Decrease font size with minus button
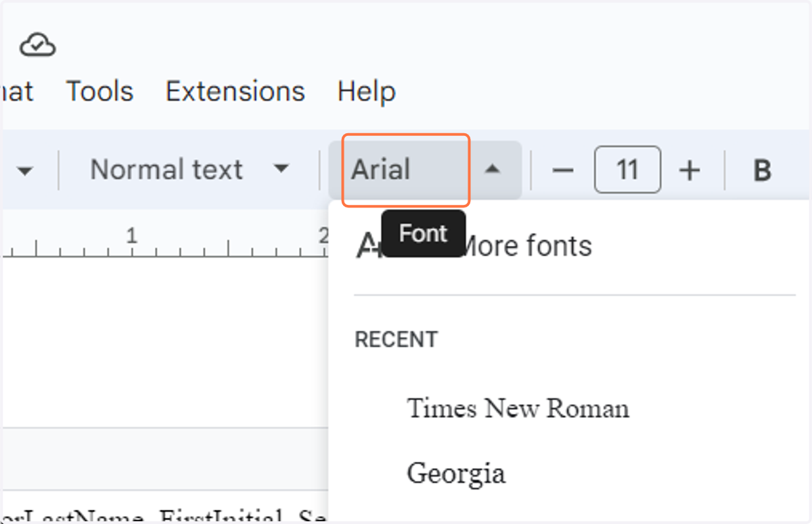Image resolution: width=812 pixels, height=524 pixels. pyautogui.click(x=562, y=170)
